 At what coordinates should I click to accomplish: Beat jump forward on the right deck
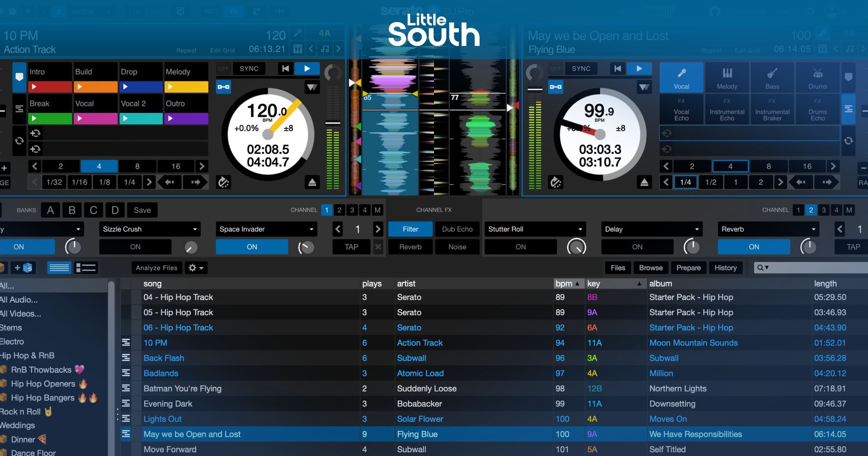point(826,182)
